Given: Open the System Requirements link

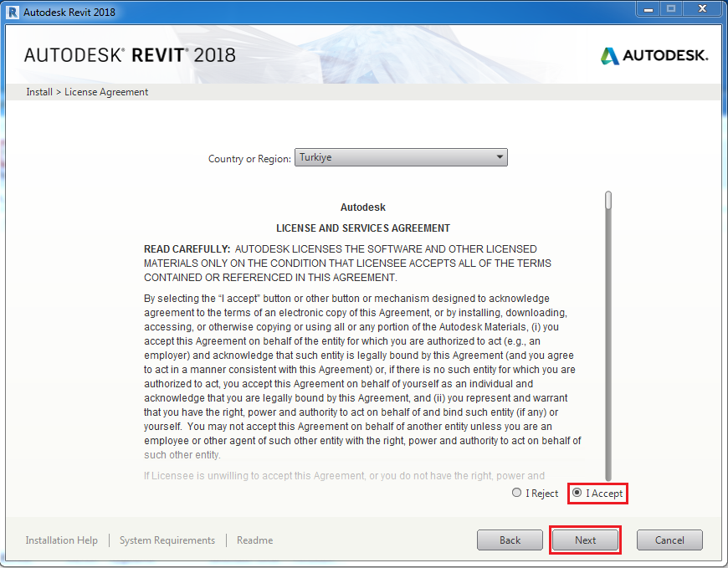Looking at the screenshot, I should pos(167,540).
